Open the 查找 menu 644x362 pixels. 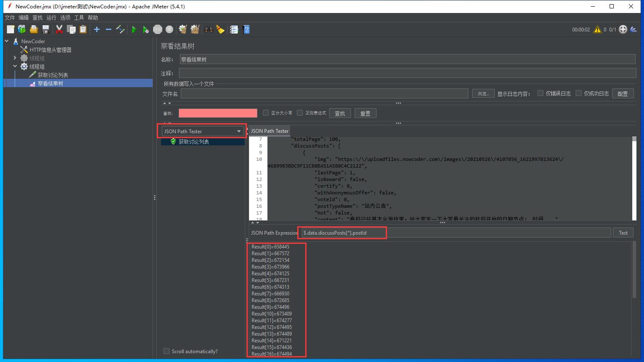tap(37, 18)
